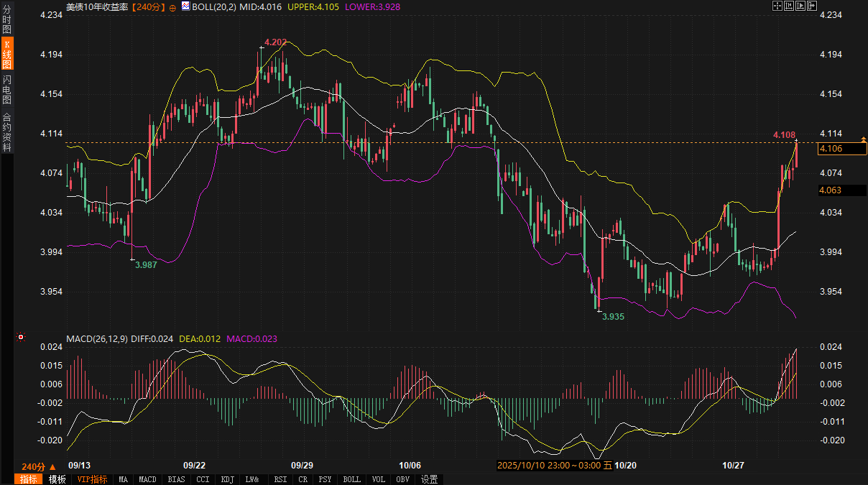Click the orange circle-plus icon beside 240分
868x485 pixels.
pyautogui.click(x=172, y=6)
